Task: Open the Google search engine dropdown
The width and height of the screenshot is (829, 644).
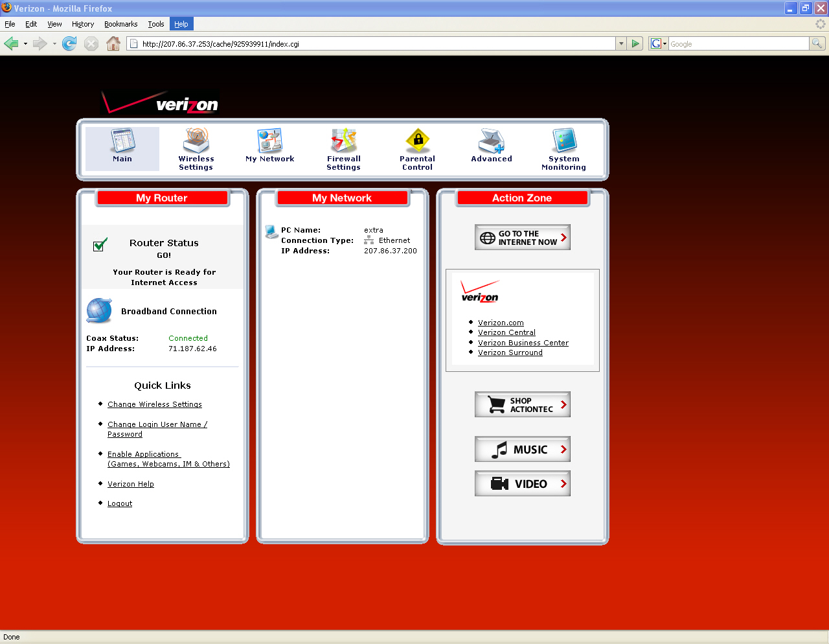Action: click(658, 43)
